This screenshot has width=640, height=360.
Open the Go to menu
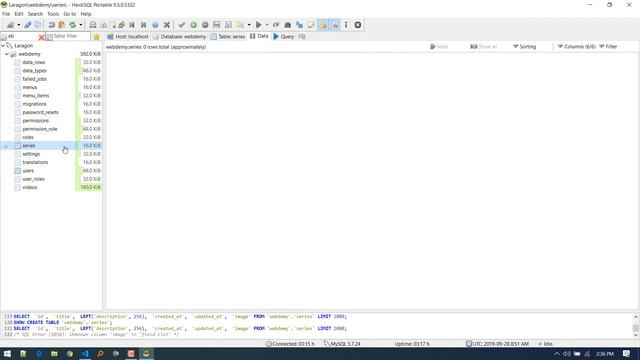tap(70, 14)
